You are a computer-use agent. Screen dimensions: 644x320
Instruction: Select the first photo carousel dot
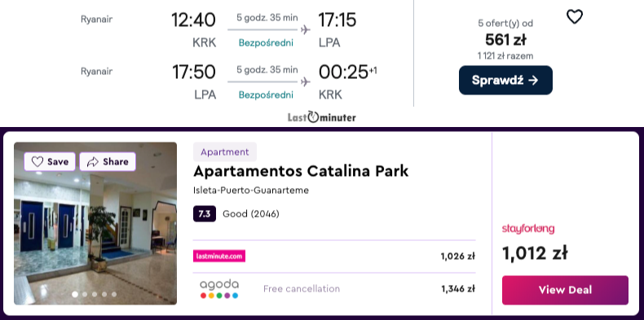point(75,294)
